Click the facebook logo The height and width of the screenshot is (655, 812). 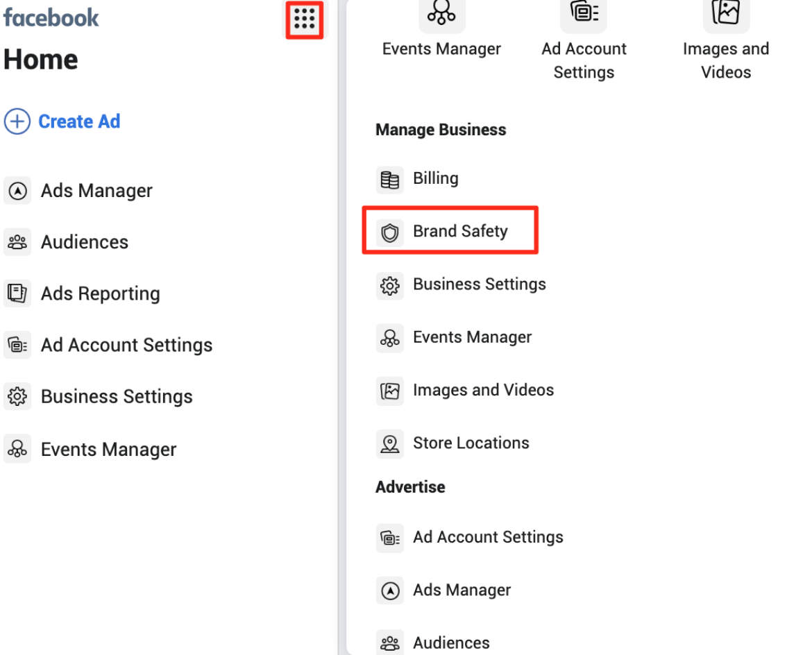(x=51, y=17)
